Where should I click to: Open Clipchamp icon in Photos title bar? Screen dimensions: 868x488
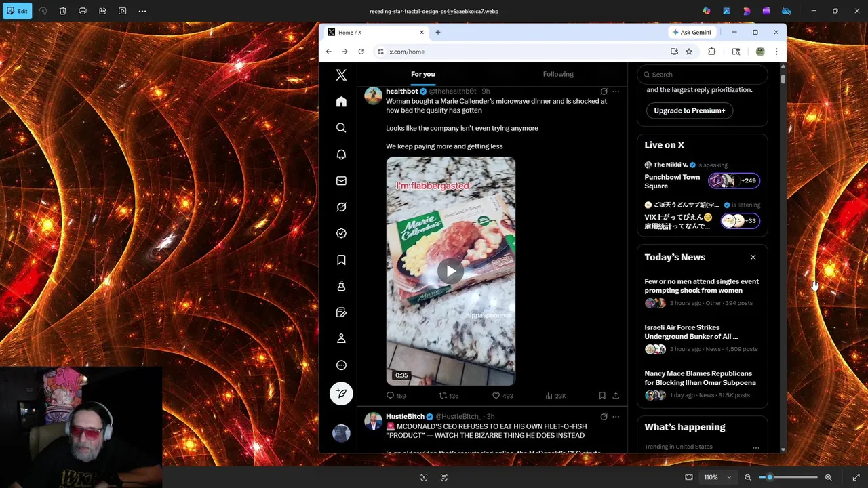766,11
